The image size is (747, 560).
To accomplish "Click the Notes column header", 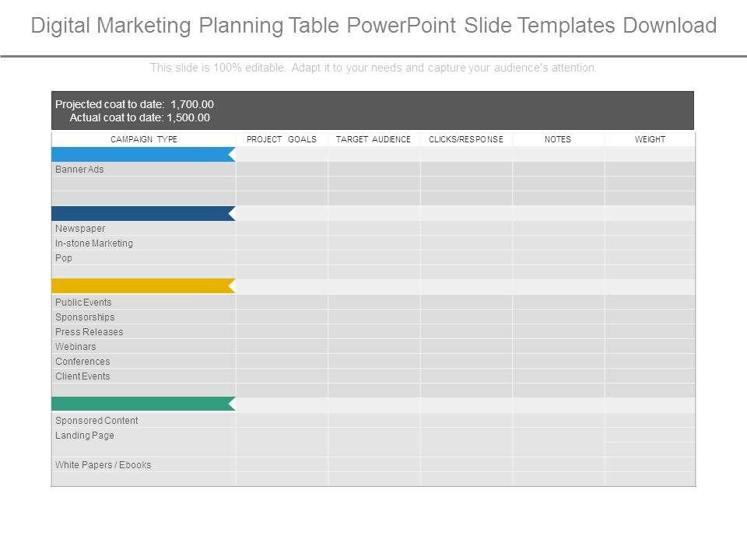I will (x=558, y=139).
